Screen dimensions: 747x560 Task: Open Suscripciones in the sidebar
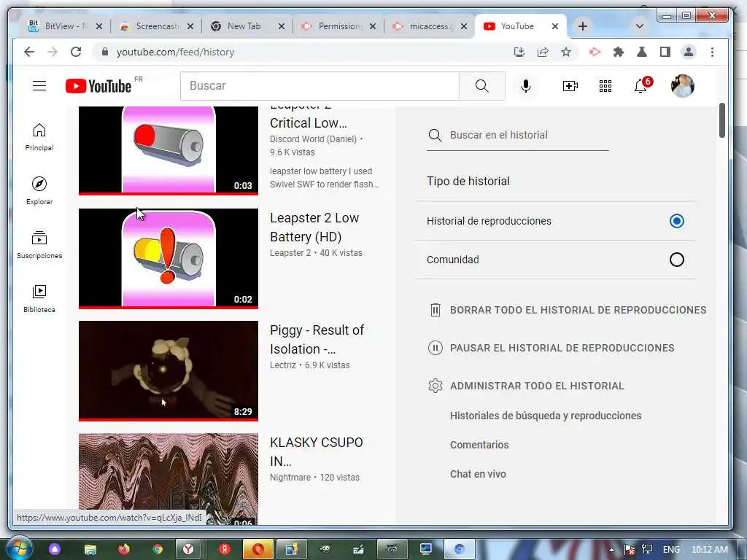point(39,245)
